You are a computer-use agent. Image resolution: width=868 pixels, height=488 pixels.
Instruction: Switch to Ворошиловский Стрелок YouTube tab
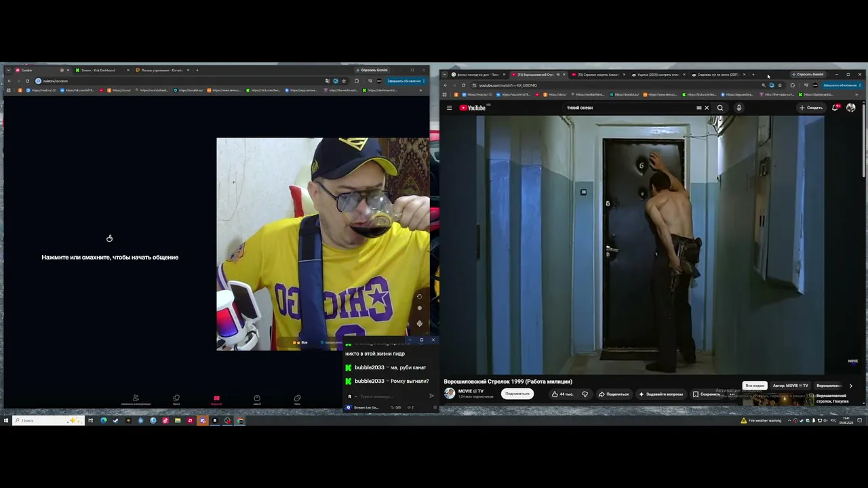point(538,75)
